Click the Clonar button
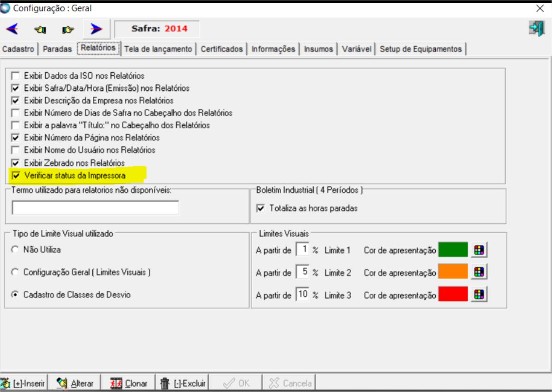Screen dimensions: 552x392 pos(129,383)
